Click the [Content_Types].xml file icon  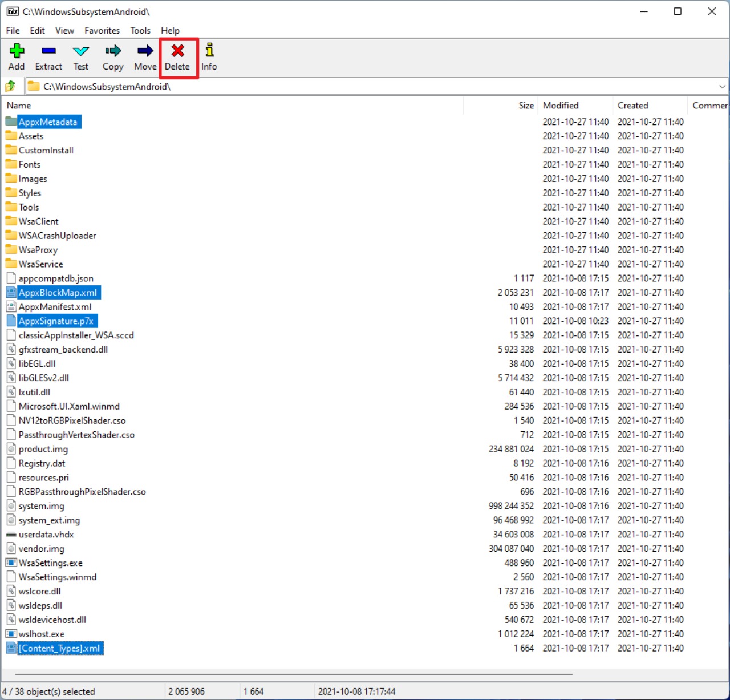pos(11,648)
